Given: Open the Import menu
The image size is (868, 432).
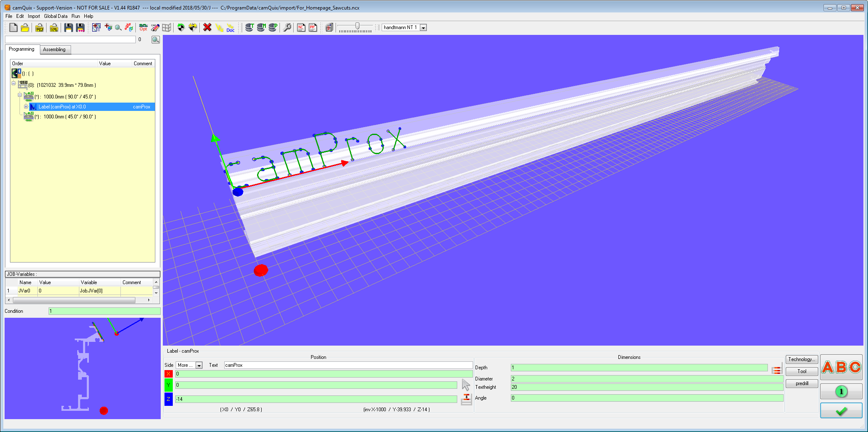Looking at the screenshot, I should [34, 16].
